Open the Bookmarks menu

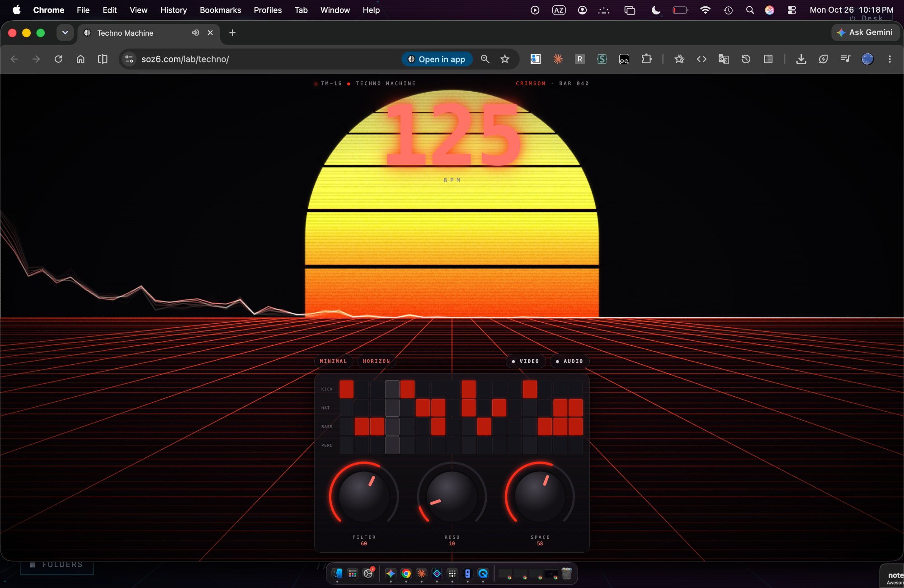click(220, 10)
